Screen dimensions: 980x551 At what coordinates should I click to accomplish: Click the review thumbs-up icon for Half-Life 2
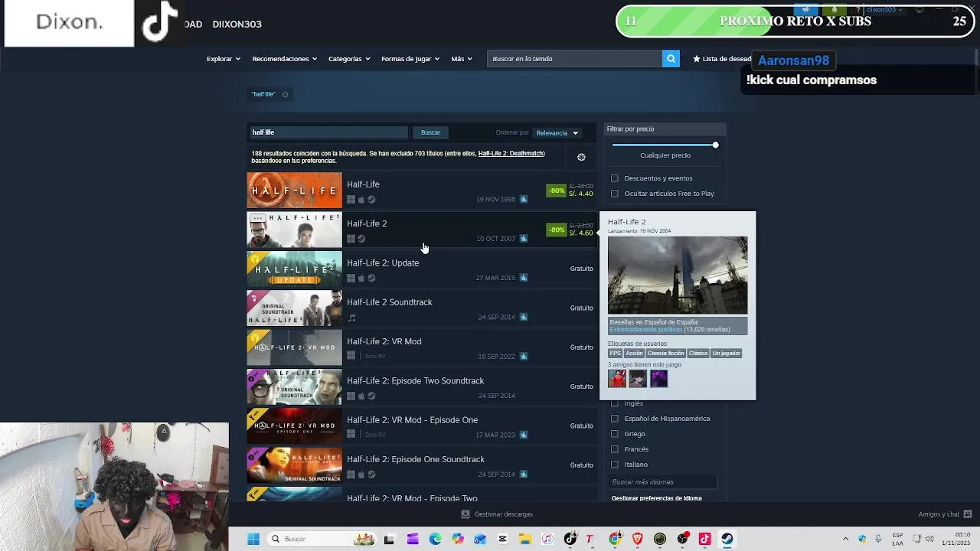pyautogui.click(x=524, y=238)
